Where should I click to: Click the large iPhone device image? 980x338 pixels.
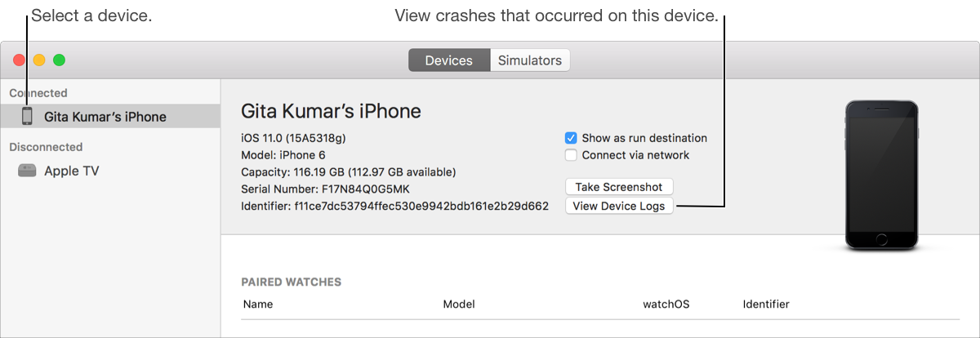(x=881, y=175)
